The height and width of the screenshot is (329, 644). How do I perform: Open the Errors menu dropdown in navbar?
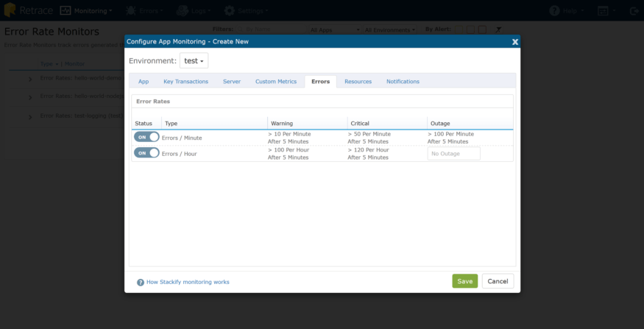coord(151,11)
